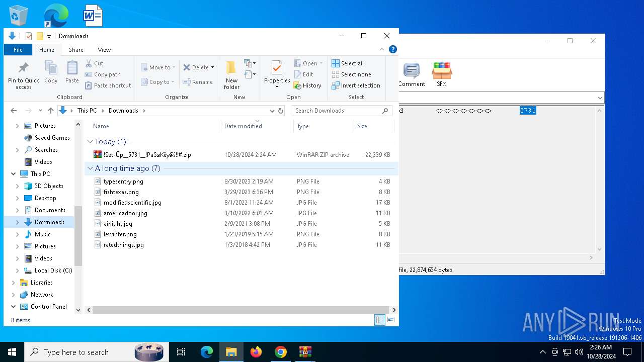Select Desktop in navigation pane
Viewport: 644px width, 362px height.
coord(40,198)
